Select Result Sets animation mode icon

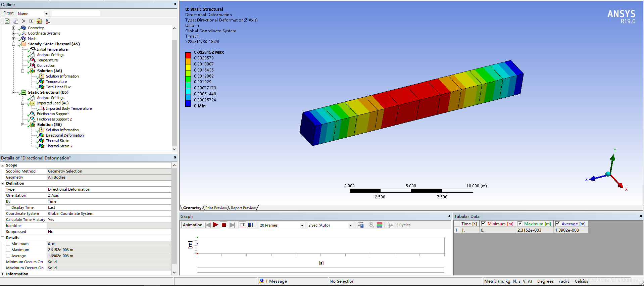click(x=250, y=225)
